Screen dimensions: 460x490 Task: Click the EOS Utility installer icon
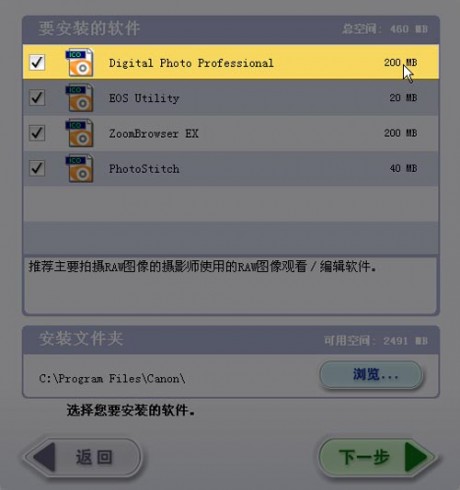coord(79,98)
